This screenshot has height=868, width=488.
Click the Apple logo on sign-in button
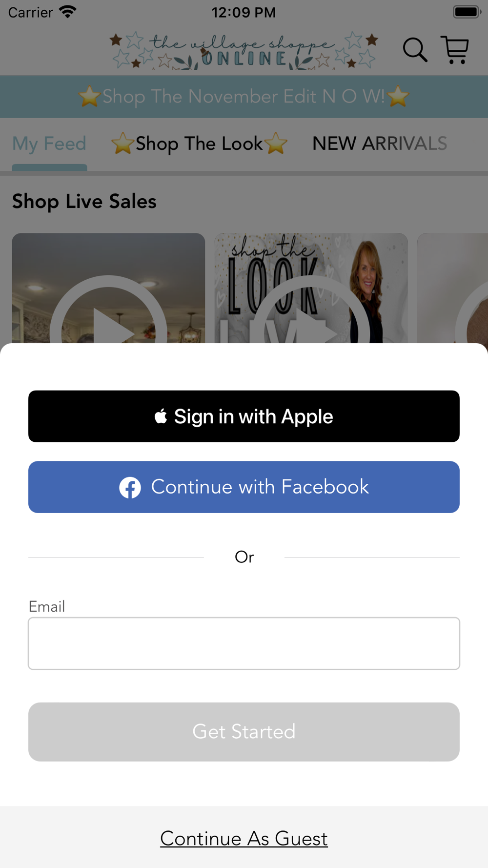161,416
